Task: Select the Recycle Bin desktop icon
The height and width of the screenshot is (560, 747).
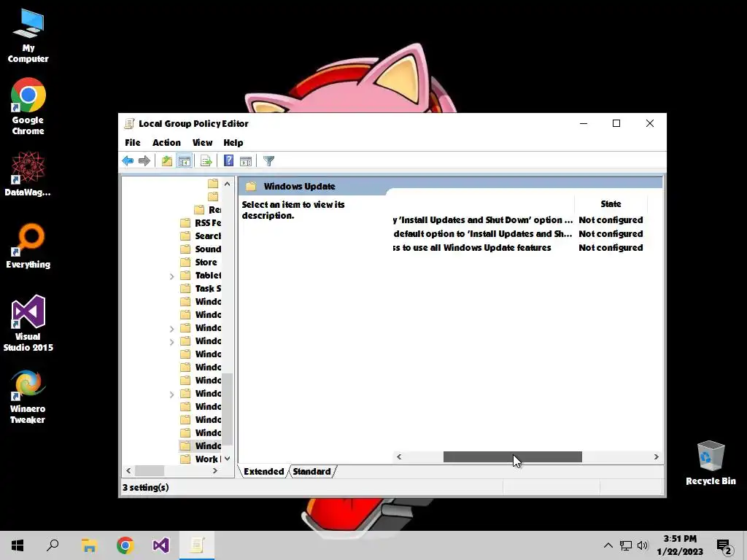Action: coord(711,463)
